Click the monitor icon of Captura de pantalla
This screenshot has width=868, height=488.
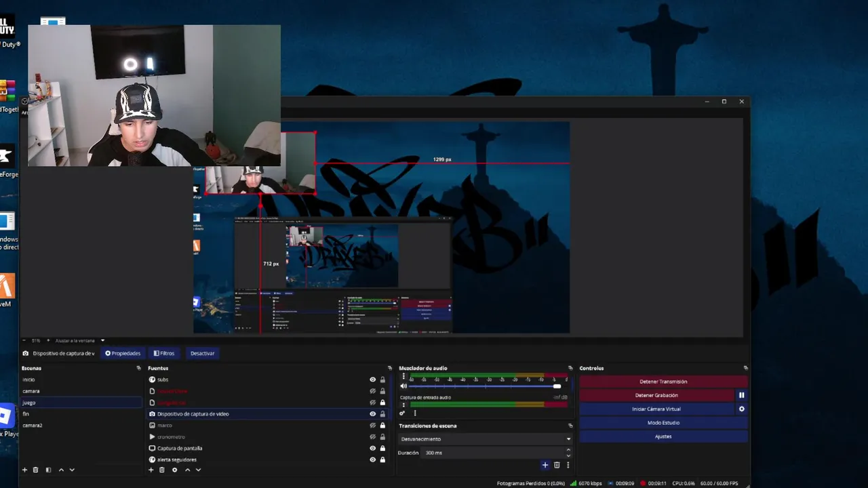coord(152,448)
